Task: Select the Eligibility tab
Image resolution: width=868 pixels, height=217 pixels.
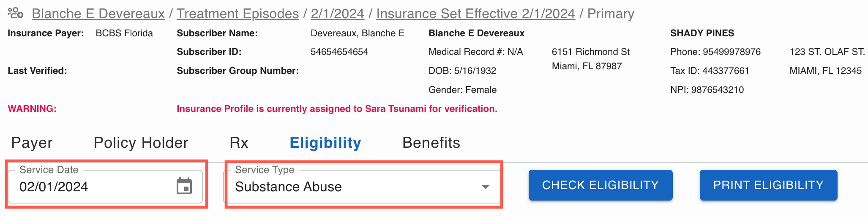Action: [x=325, y=143]
